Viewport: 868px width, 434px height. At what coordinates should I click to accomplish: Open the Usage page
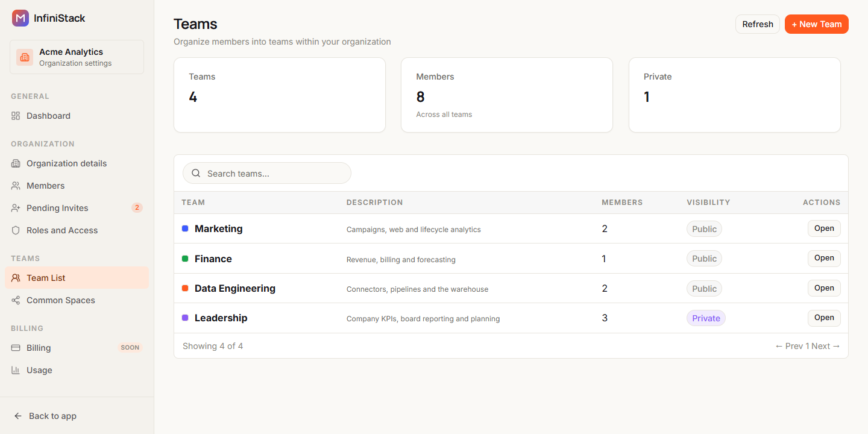pos(77,370)
